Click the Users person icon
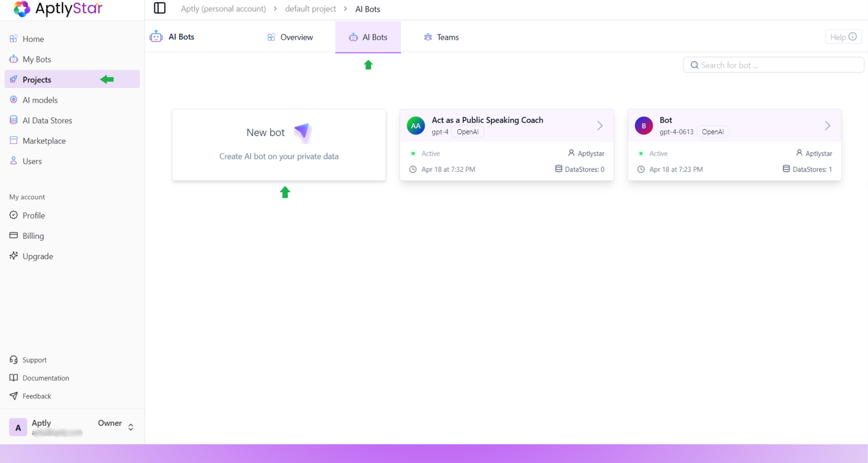The height and width of the screenshot is (463, 868). click(x=13, y=161)
